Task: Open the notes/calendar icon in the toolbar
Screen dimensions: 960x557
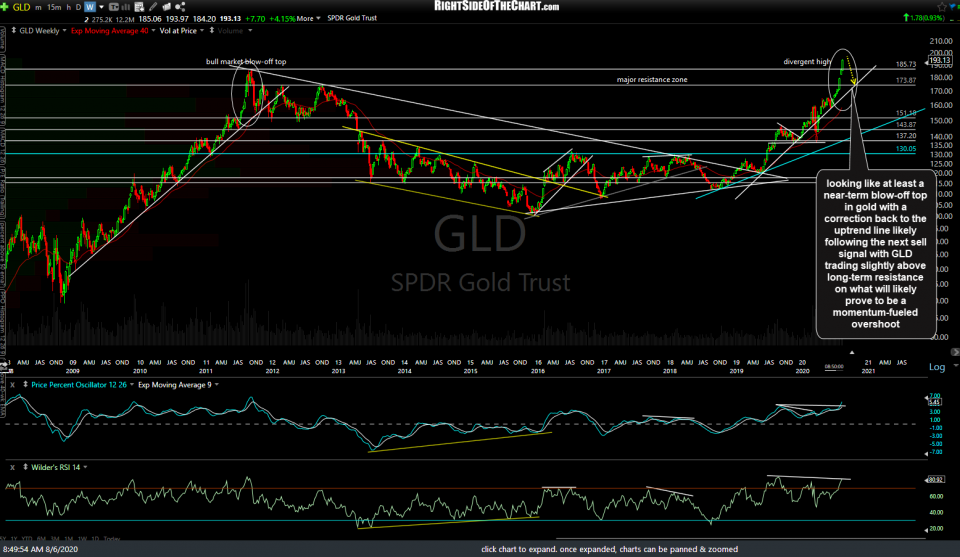Action: click(x=139, y=7)
